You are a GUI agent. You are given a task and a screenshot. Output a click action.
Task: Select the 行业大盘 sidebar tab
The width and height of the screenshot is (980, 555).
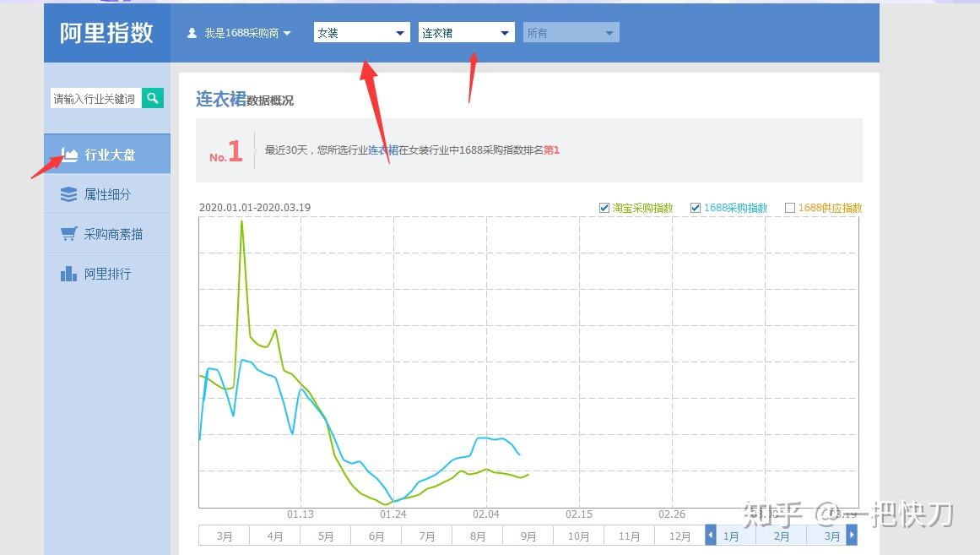point(107,154)
